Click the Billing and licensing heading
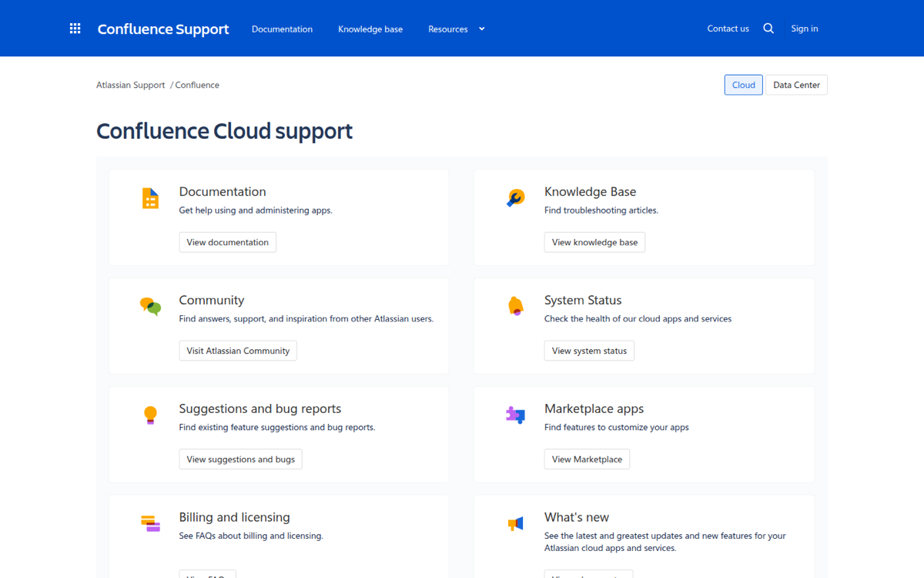924x578 pixels. pos(235,518)
